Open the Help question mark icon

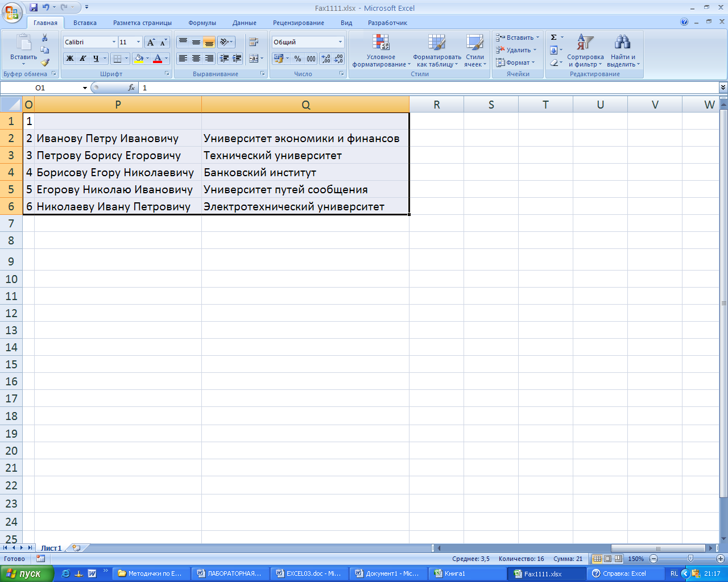point(684,22)
